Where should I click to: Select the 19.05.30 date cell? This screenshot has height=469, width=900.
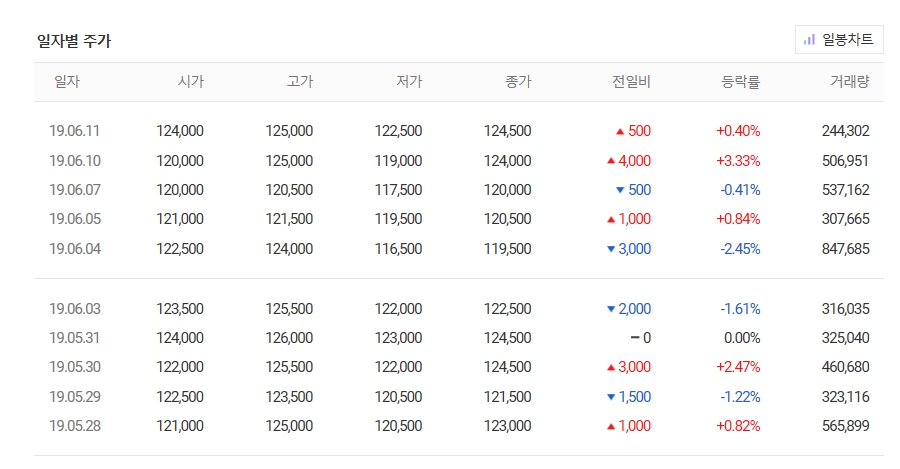pos(75,367)
